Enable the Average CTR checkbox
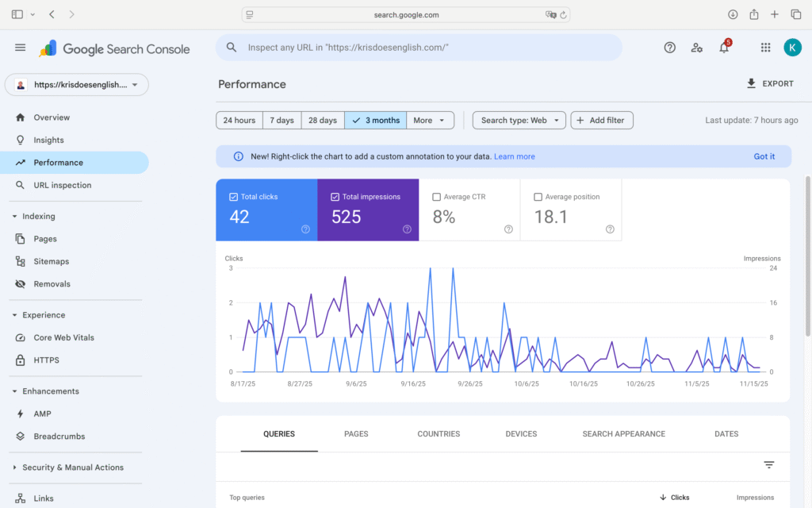Viewport: 812px width, 508px height. [437, 197]
